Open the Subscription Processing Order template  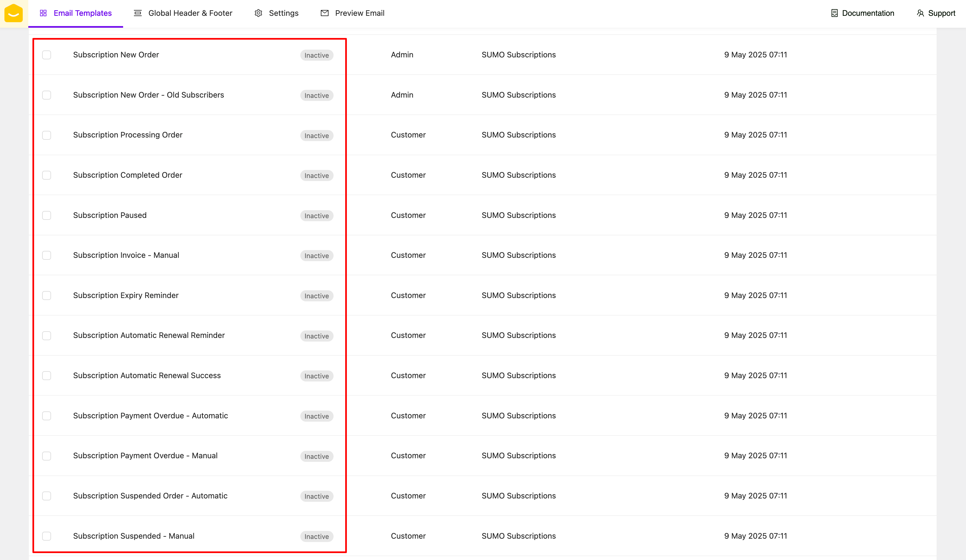point(128,135)
